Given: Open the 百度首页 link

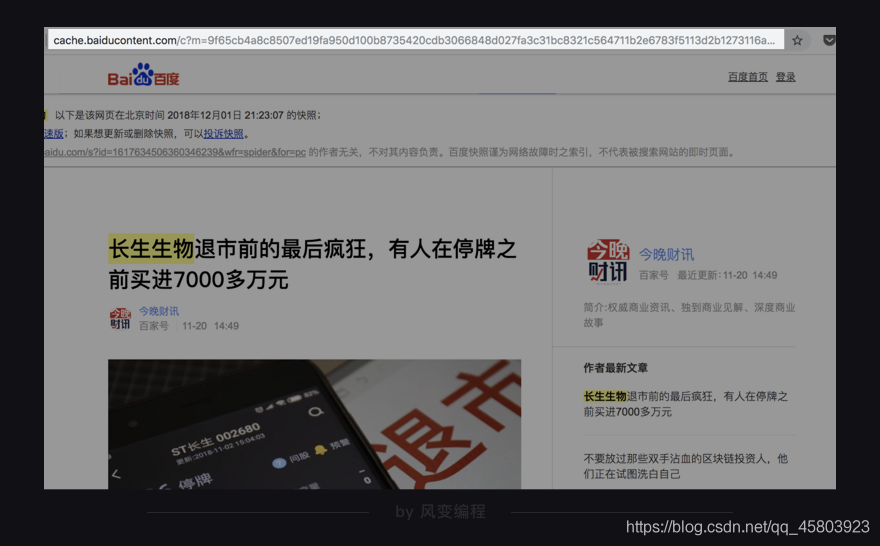Looking at the screenshot, I should 748,77.
